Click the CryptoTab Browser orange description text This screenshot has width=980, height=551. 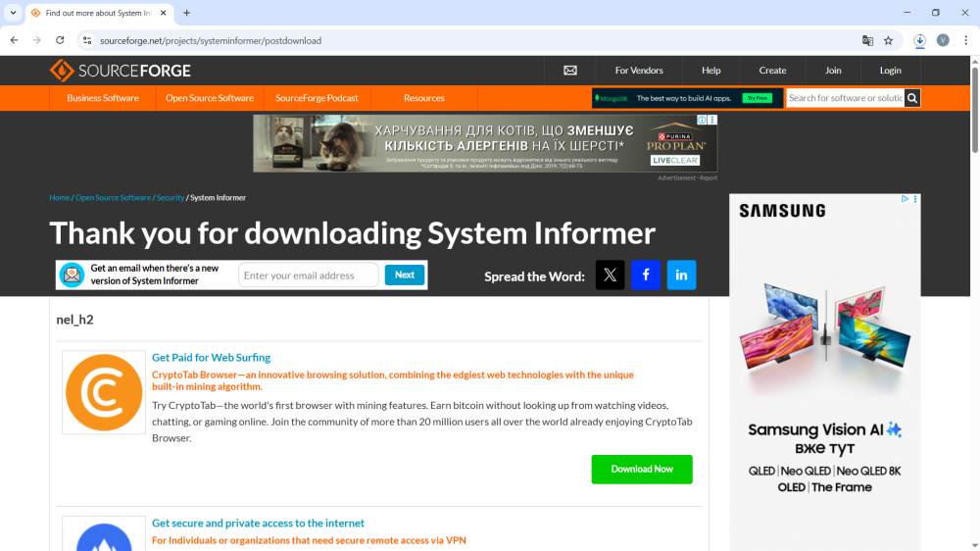(393, 380)
